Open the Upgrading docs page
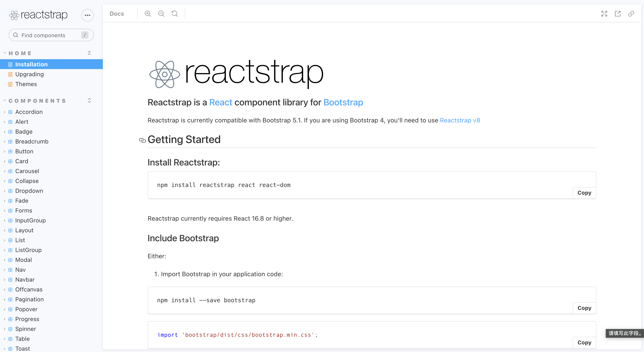Image resolution: width=644 pixels, height=352 pixels. (x=29, y=74)
